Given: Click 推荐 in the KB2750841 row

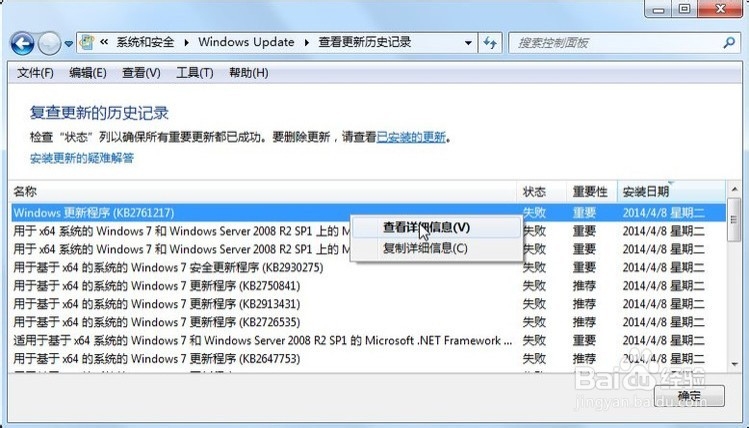Looking at the screenshot, I should [584, 286].
